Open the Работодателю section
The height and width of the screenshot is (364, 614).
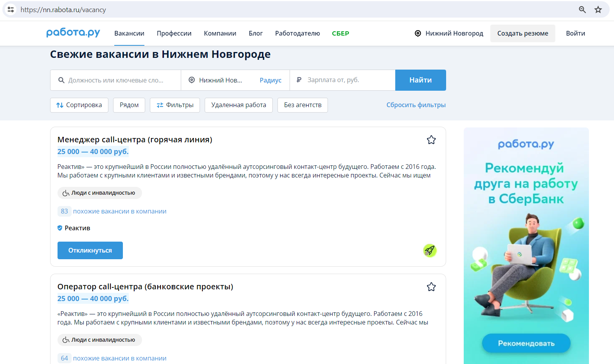(x=297, y=34)
